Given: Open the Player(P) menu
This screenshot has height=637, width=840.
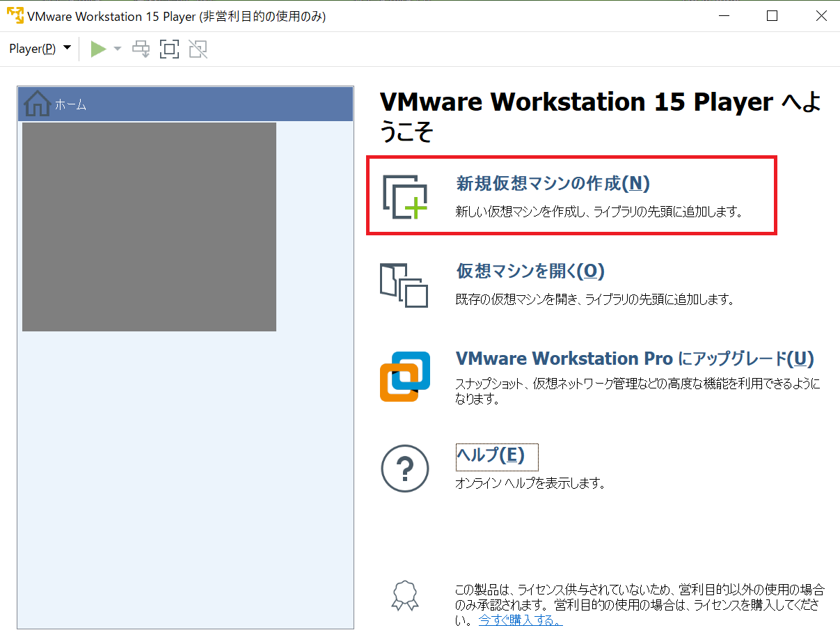Looking at the screenshot, I should [x=40, y=49].
